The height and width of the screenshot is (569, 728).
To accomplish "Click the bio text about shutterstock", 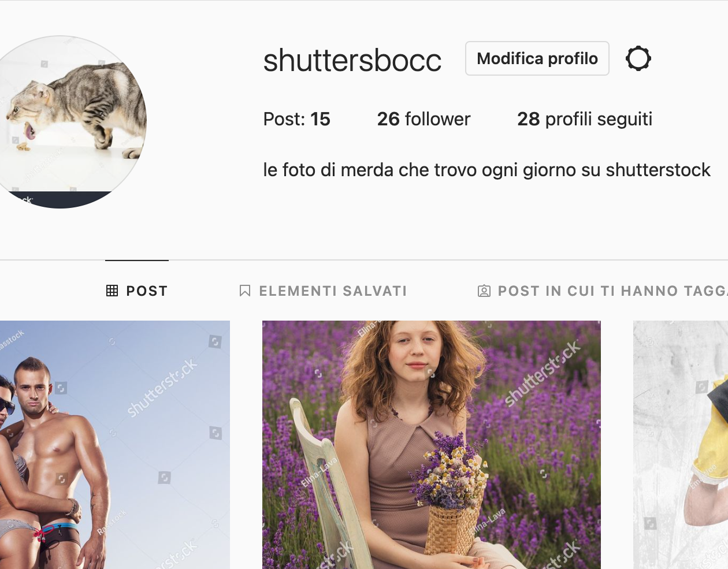I will coord(486,170).
